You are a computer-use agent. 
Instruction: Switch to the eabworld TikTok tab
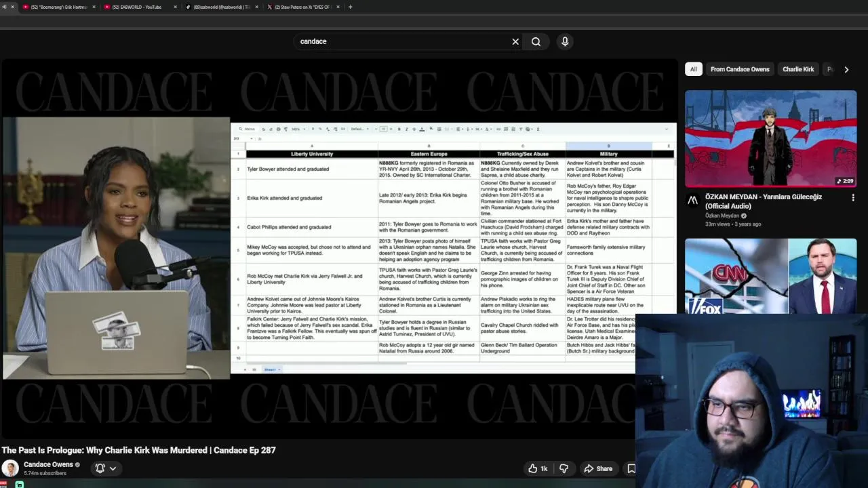(x=221, y=7)
